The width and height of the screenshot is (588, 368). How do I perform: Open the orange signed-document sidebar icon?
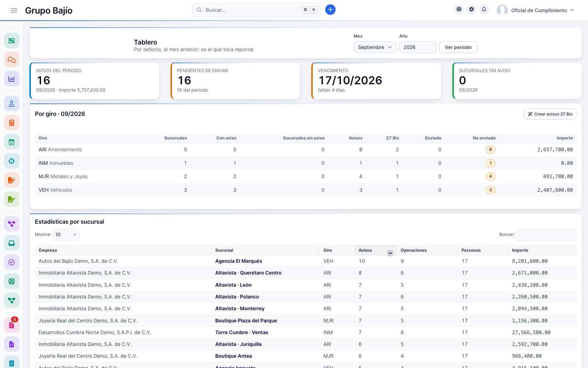click(12, 180)
